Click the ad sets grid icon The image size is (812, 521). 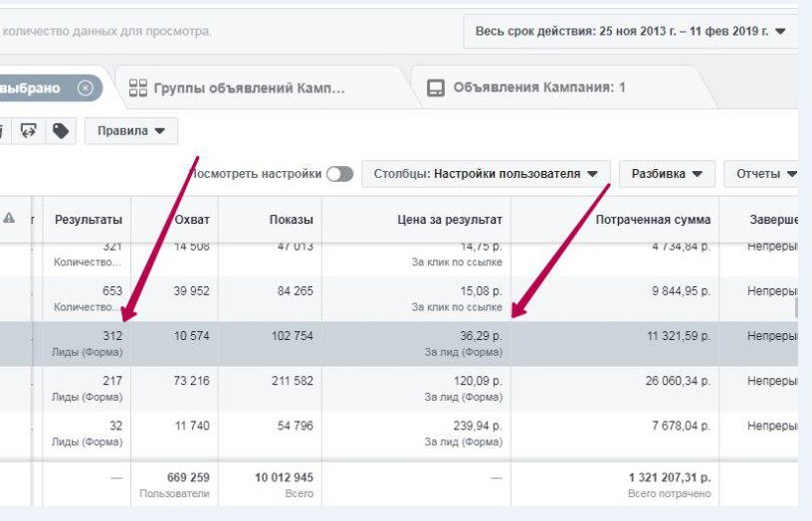[x=137, y=87]
